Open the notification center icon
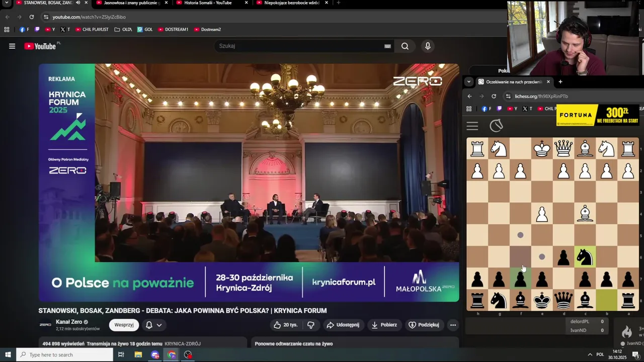644x362 pixels. (635, 355)
